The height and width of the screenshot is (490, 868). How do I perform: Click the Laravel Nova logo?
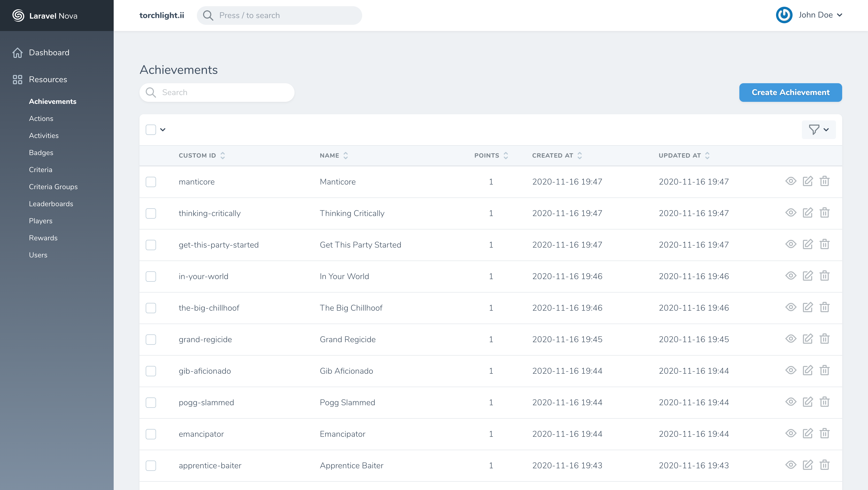45,16
